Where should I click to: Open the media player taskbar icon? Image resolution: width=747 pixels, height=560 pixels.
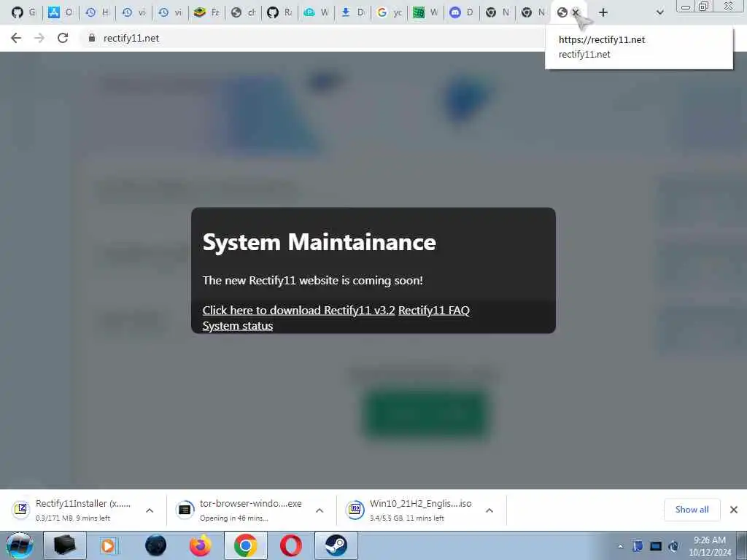pyautogui.click(x=108, y=545)
